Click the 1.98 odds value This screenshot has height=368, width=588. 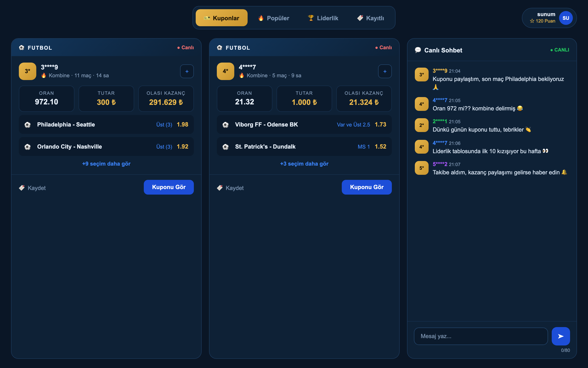click(x=182, y=125)
